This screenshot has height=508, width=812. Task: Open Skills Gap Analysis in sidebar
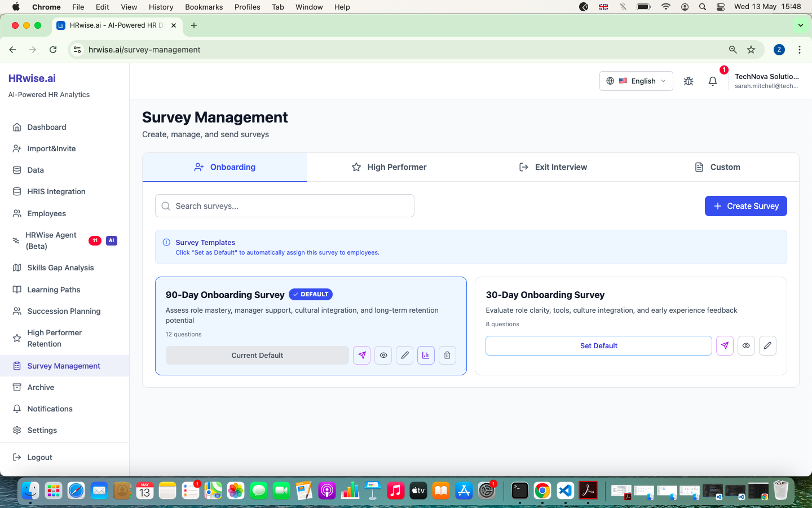tap(65, 268)
